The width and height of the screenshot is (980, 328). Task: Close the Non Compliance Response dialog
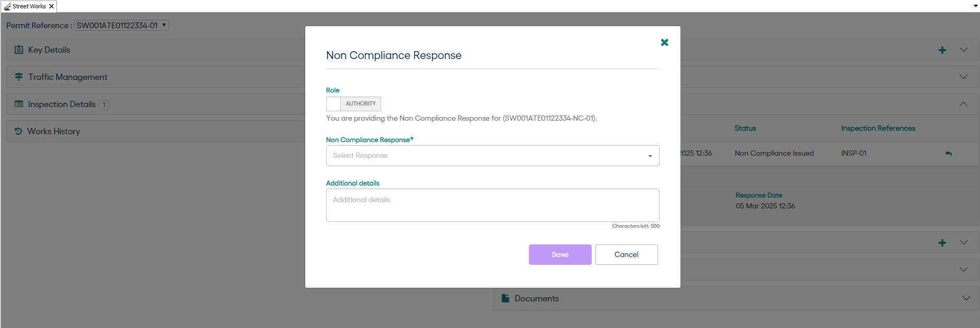coord(664,42)
